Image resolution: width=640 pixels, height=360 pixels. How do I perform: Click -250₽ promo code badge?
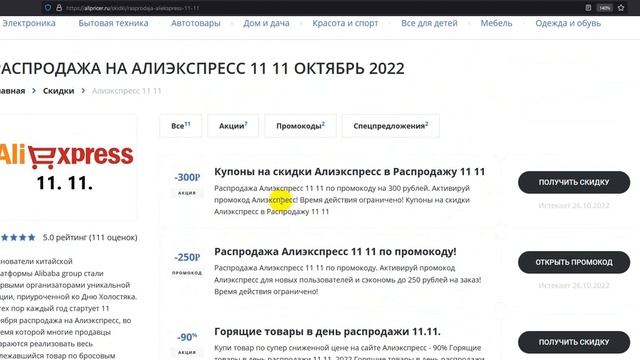(x=187, y=257)
